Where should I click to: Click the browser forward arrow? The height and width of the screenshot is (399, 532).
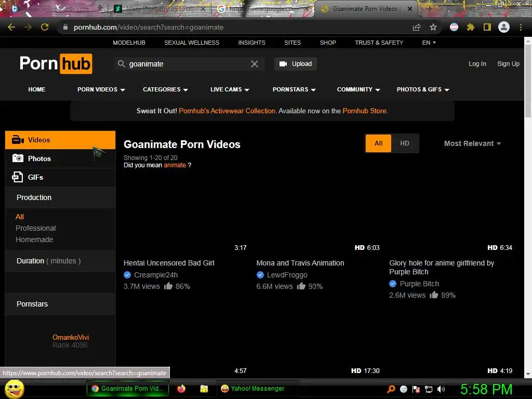(28, 27)
